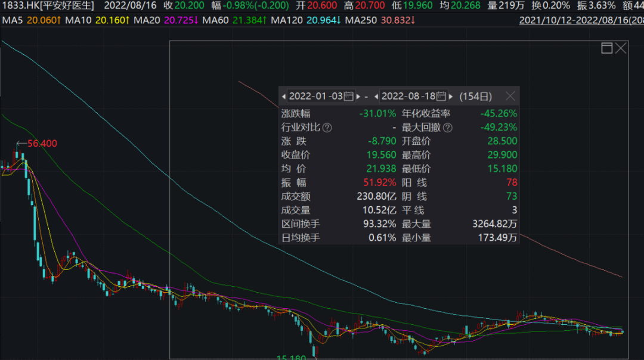Open calendar picker for end date 2022-08-18

tap(441, 97)
